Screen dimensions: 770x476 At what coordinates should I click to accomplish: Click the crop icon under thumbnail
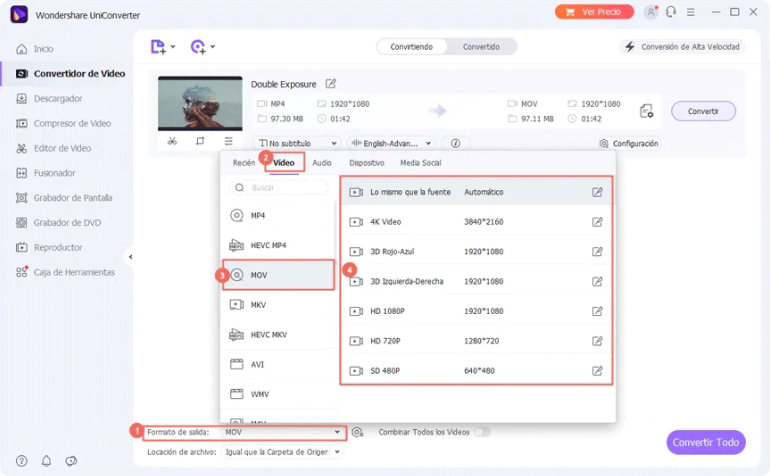click(x=200, y=141)
